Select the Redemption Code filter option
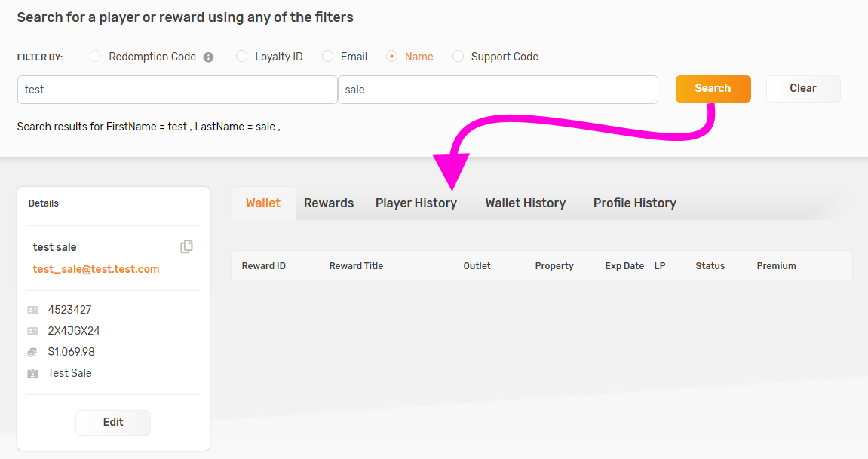Viewport: 868px width, 459px height. 96,57
